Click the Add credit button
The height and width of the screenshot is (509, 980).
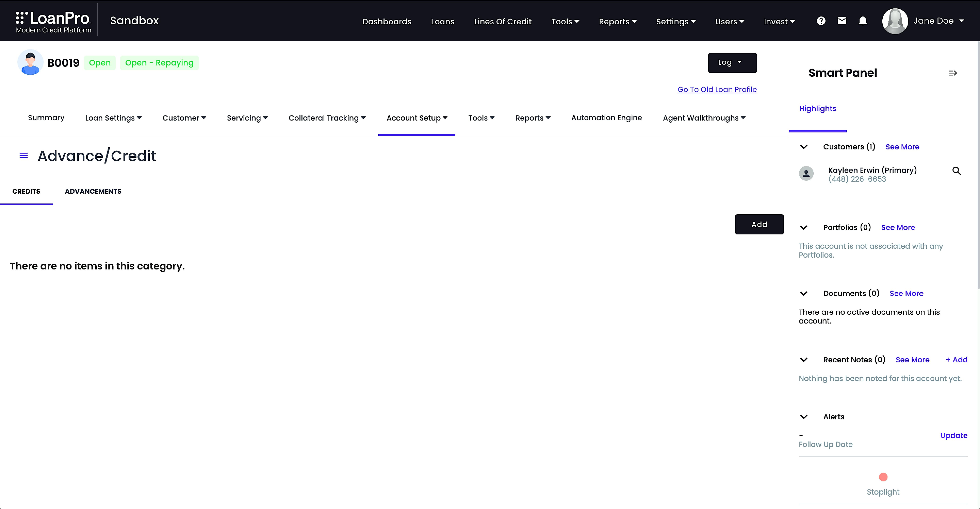759,224
